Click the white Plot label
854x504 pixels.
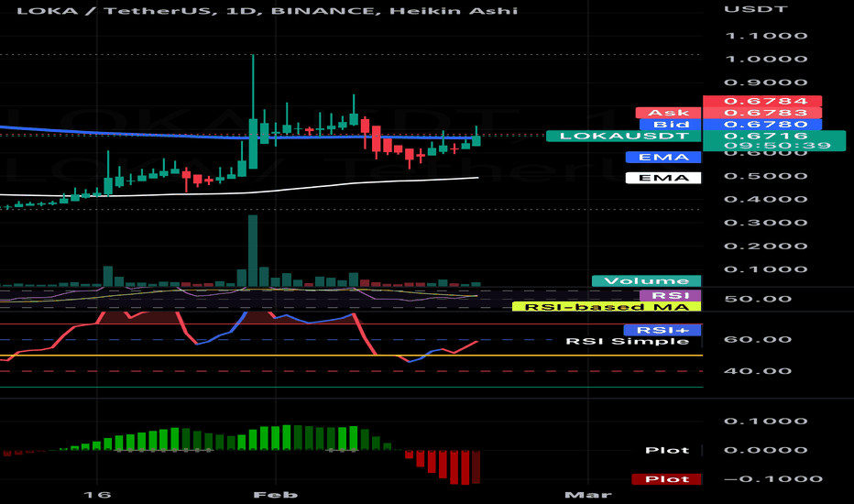pos(667,450)
